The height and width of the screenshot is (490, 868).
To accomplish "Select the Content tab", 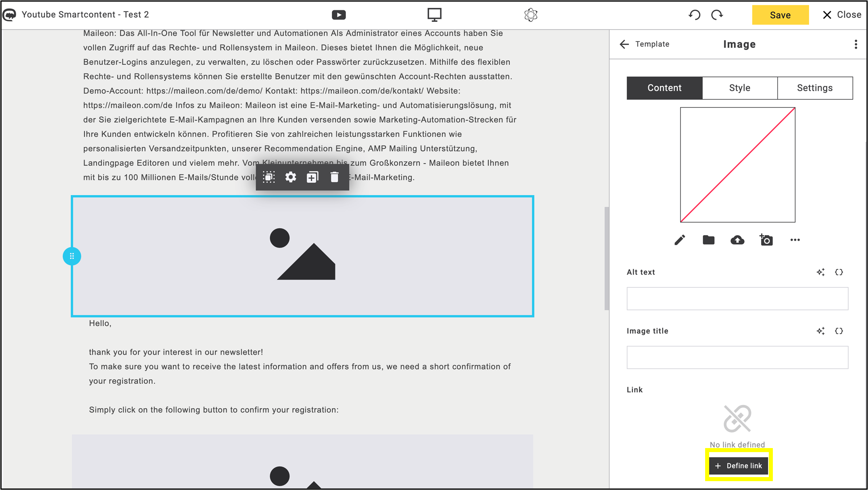I will pos(664,88).
